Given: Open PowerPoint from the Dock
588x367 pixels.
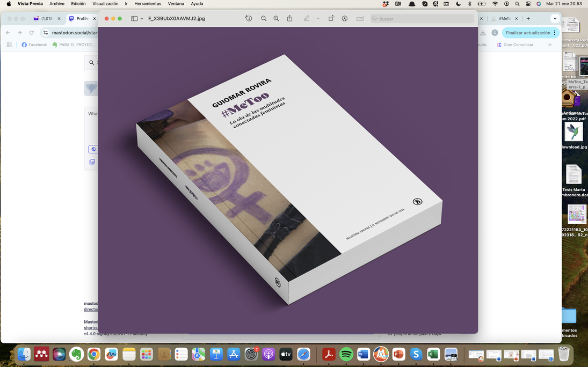Looking at the screenshot, I should 398,354.
